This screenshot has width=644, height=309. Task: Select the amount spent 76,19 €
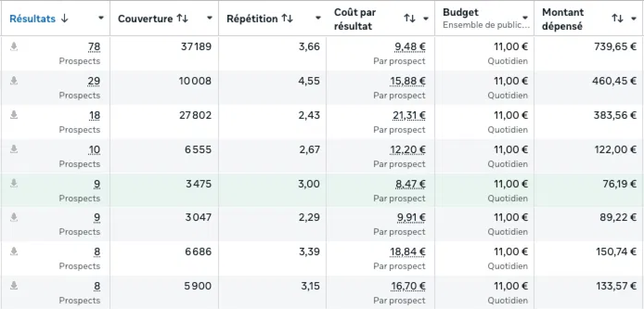click(619, 184)
